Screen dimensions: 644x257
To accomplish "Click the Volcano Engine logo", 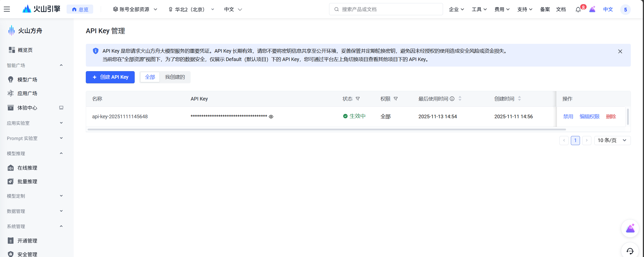I will click(41, 9).
